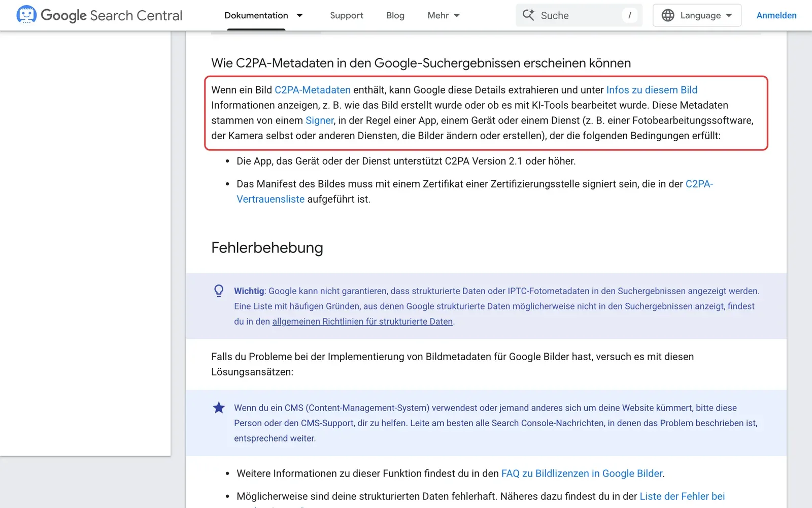Open FAQ zu Bildlizenzen in Google Bilder
Screen dimensions: 812x508
click(x=582, y=473)
